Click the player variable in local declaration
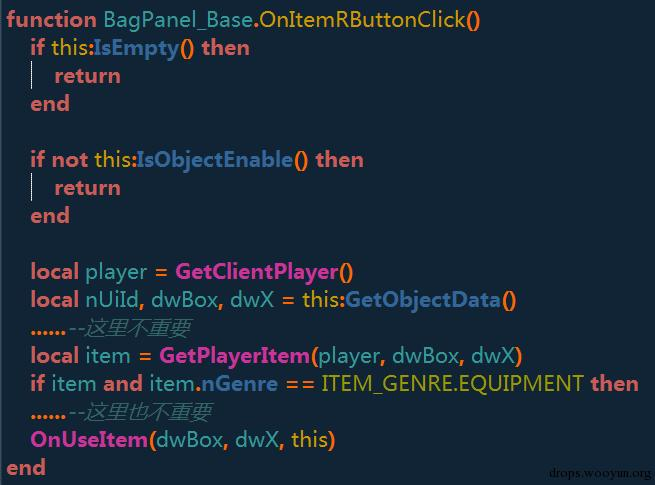 pyautogui.click(x=116, y=273)
